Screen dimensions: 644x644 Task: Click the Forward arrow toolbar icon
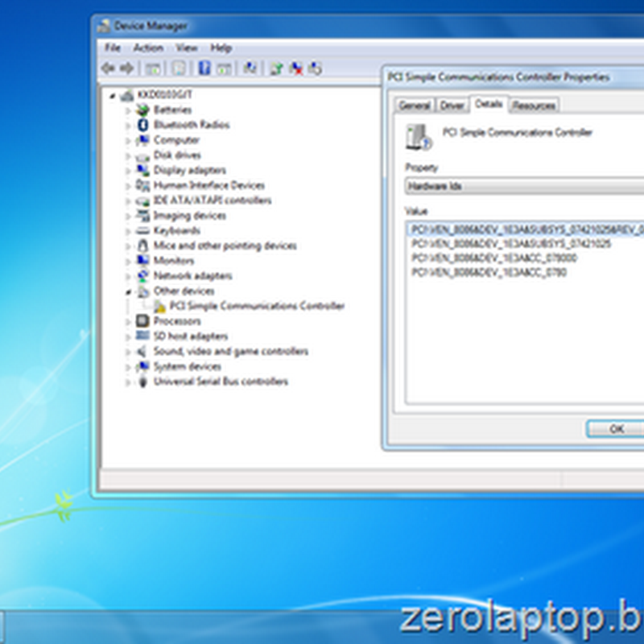tap(127, 68)
